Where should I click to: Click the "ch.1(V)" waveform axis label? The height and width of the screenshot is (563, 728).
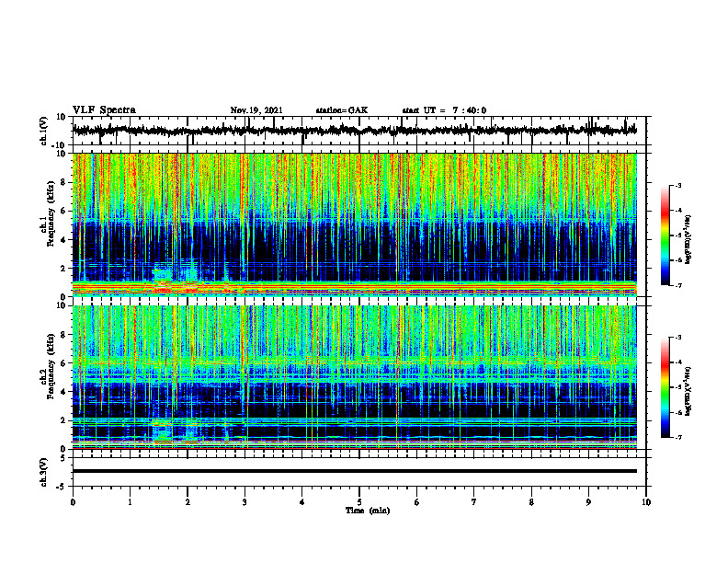click(x=44, y=131)
